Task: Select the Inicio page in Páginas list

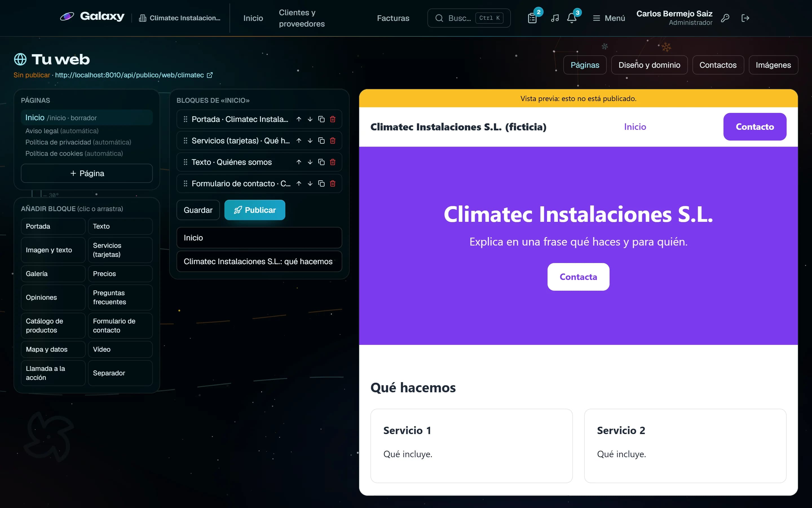Action: point(87,118)
